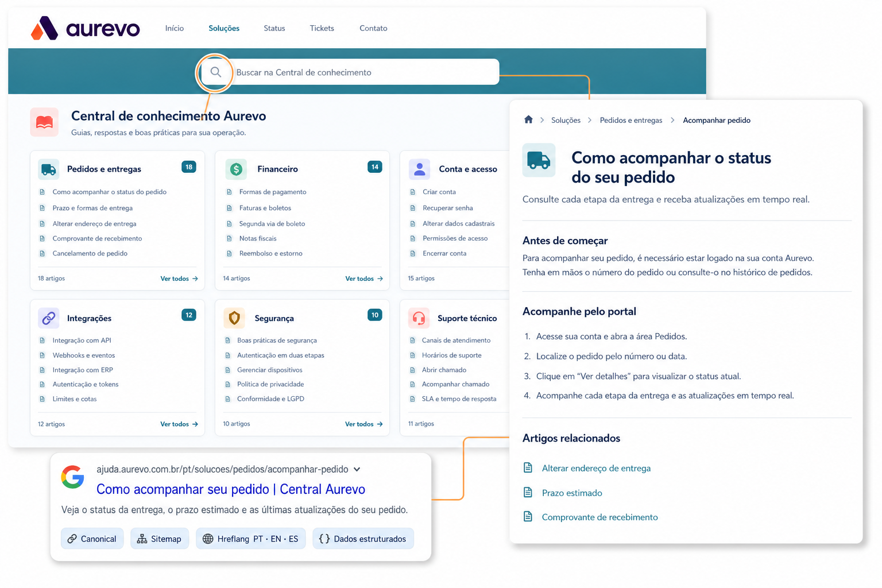Open article Conformidade e LGPD

pos(271,399)
